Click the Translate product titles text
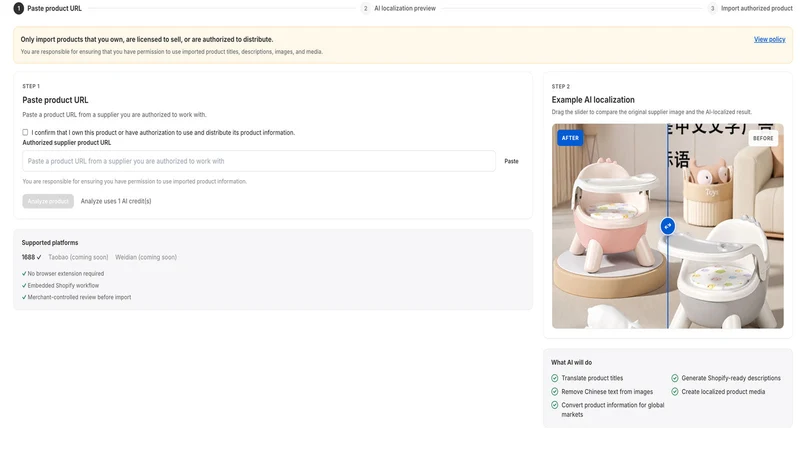 click(592, 378)
